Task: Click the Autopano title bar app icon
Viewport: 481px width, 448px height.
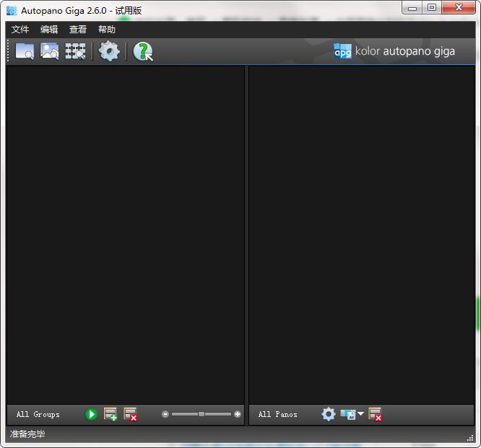Action: point(12,11)
